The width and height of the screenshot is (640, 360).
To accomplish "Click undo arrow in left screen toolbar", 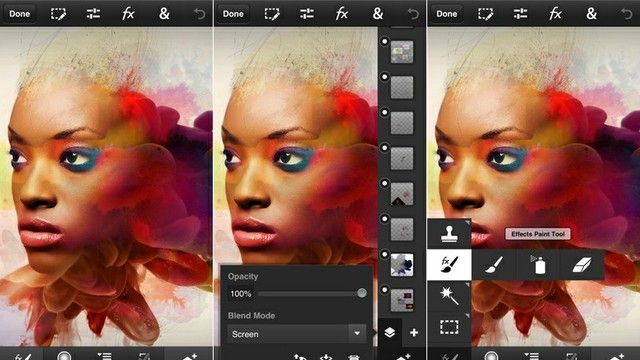I will [200, 14].
